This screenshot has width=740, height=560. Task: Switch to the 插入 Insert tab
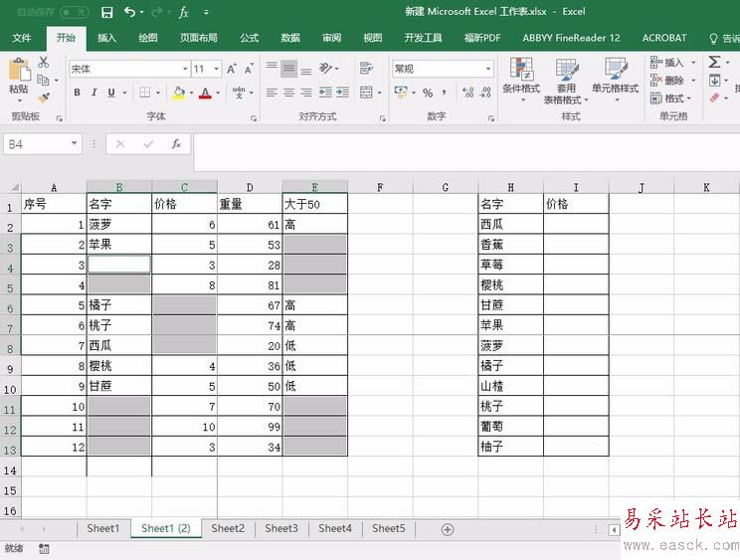coord(106,38)
